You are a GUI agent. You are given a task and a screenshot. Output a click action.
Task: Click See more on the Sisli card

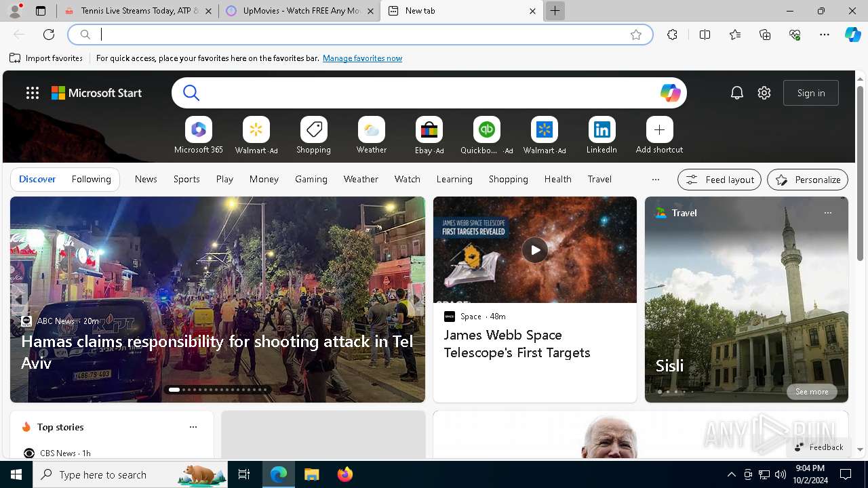[x=812, y=392]
